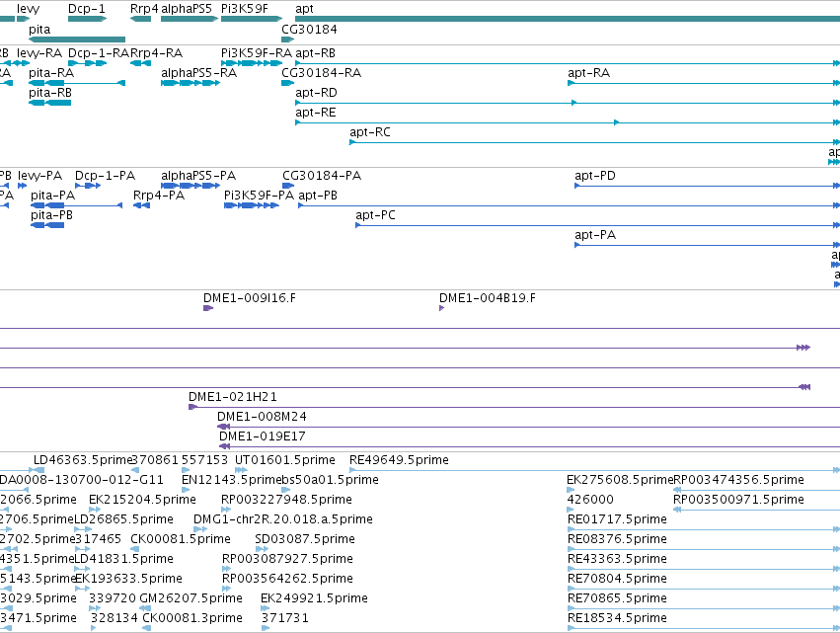Viewport: 840px width, 633px height.
Task: Select the pita-PB protein feature
Action: 47,225
